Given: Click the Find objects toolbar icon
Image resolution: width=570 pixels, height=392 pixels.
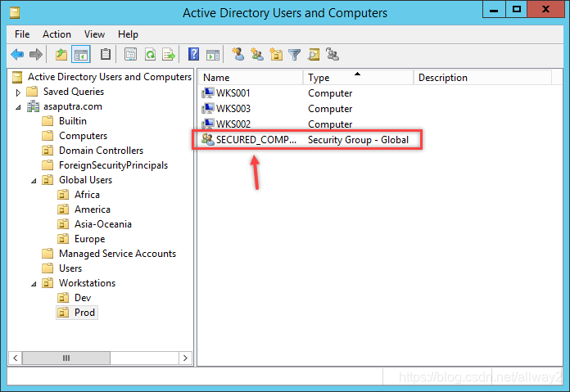Looking at the screenshot, I should coord(314,55).
